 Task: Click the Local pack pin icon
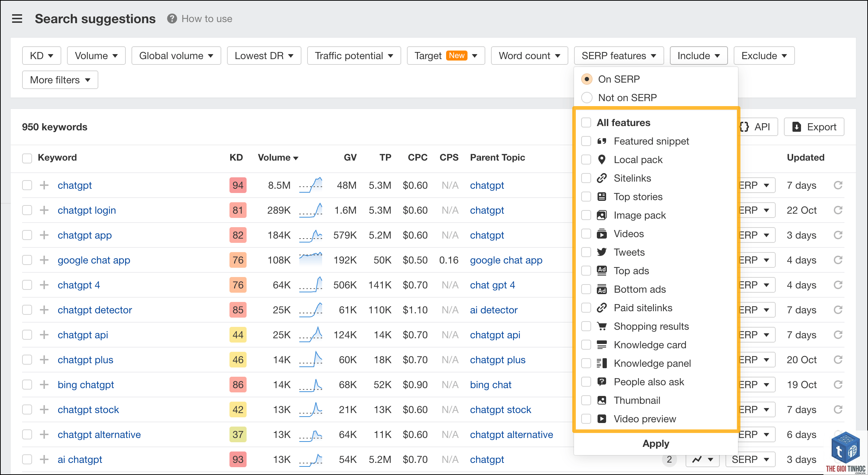pyautogui.click(x=602, y=160)
